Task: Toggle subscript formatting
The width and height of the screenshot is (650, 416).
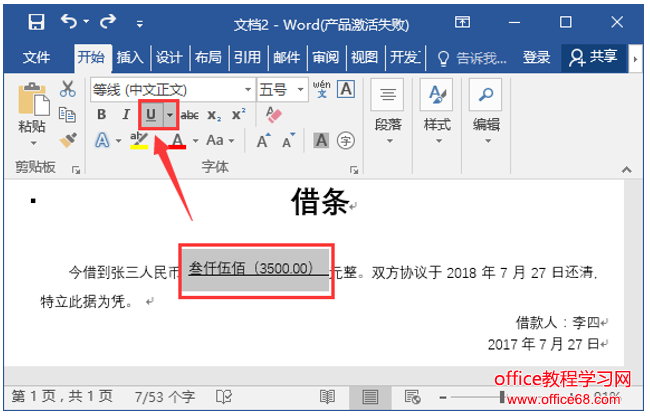Action: pos(214,115)
